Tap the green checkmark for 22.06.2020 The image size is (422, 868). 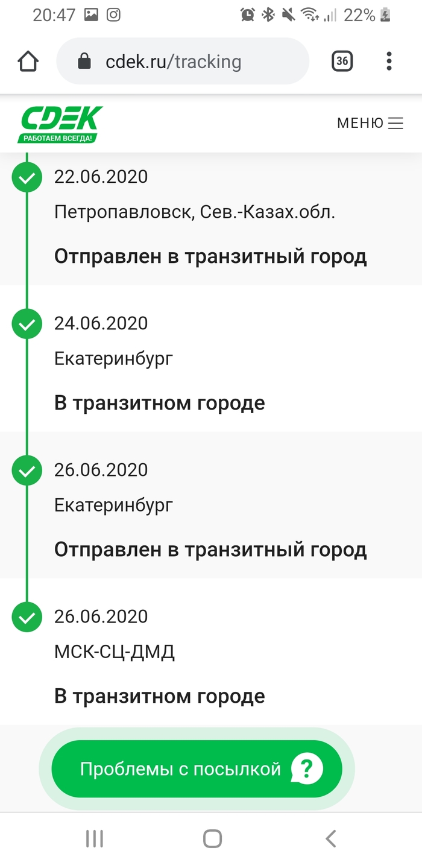(x=27, y=177)
